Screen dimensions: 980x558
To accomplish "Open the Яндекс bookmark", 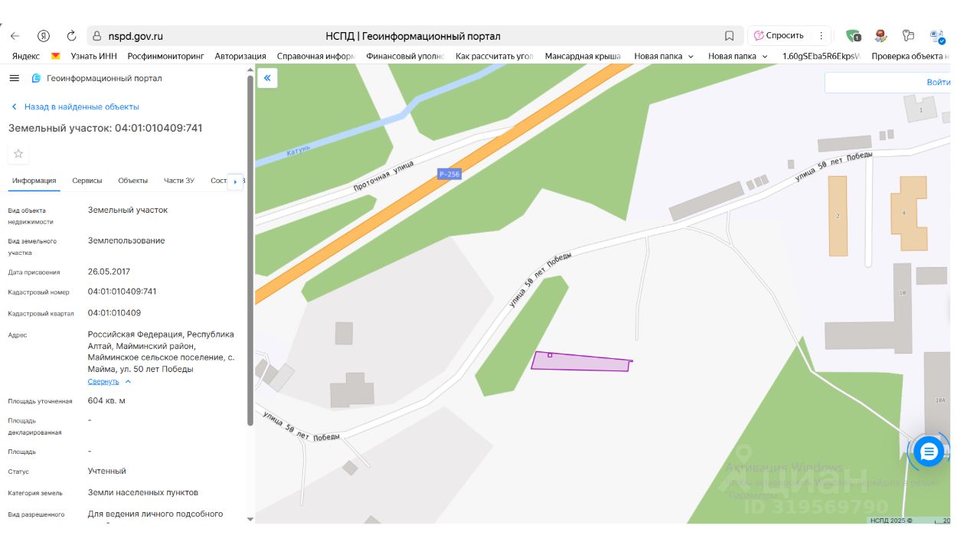I will 26,56.
